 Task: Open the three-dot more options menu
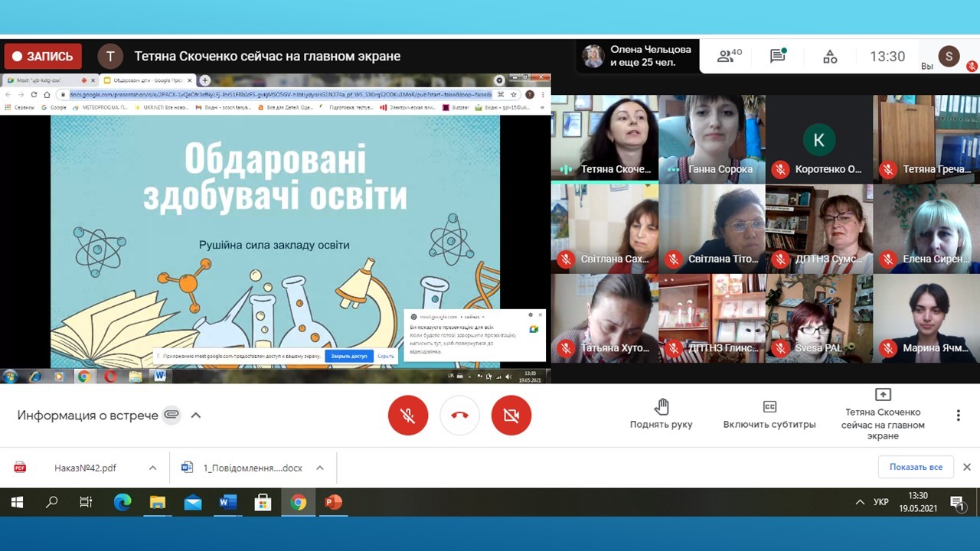click(958, 416)
